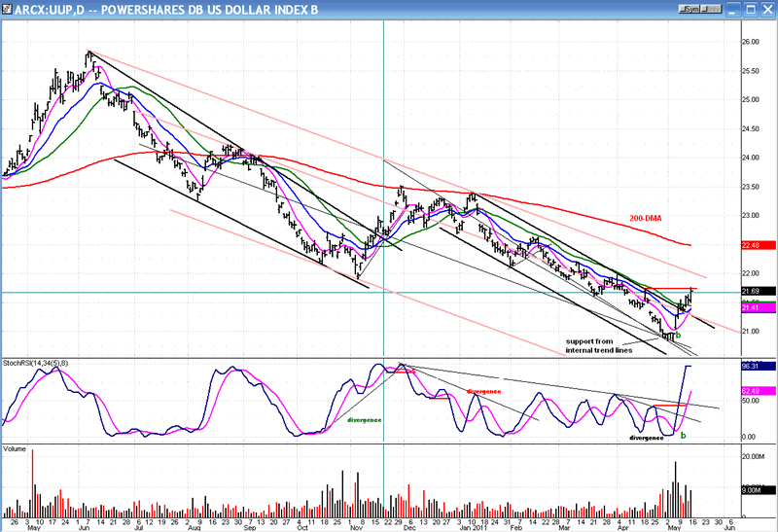Open the chart window system menu icon
The image size is (778, 532).
(x=8, y=10)
